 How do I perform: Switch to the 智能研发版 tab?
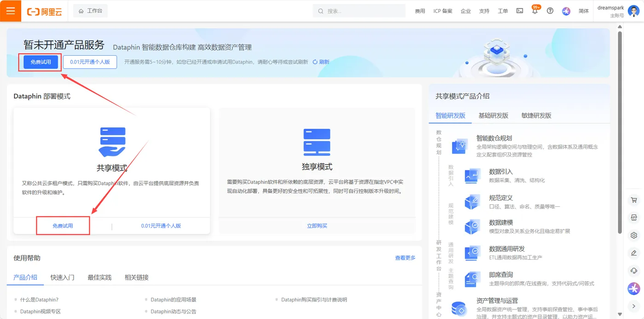450,116
